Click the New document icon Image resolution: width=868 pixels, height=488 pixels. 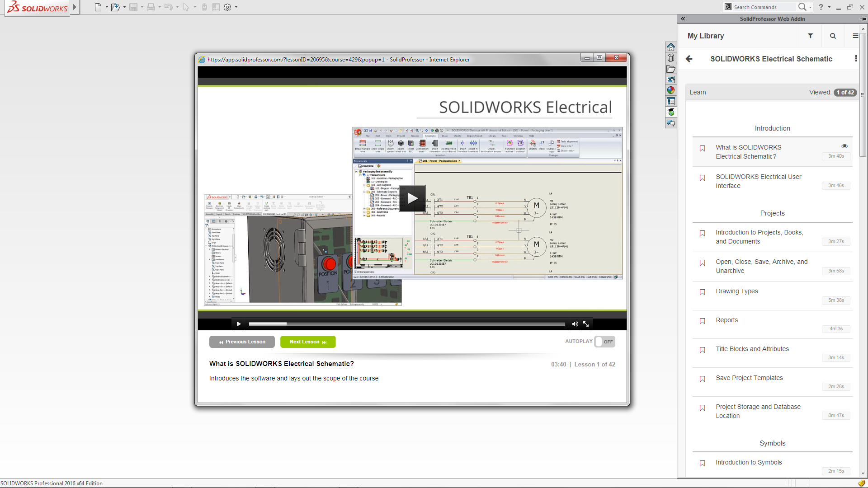pyautogui.click(x=98, y=7)
